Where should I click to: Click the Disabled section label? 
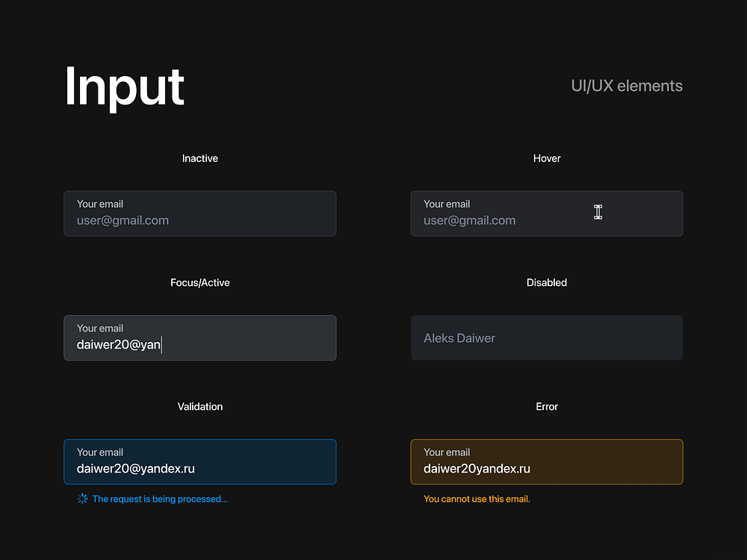point(547,282)
